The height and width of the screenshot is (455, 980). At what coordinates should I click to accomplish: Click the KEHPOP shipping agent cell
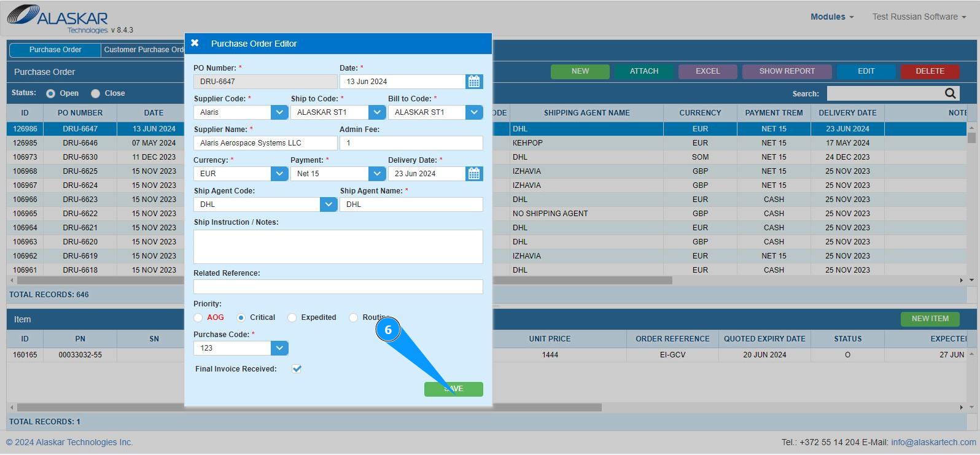tap(586, 143)
